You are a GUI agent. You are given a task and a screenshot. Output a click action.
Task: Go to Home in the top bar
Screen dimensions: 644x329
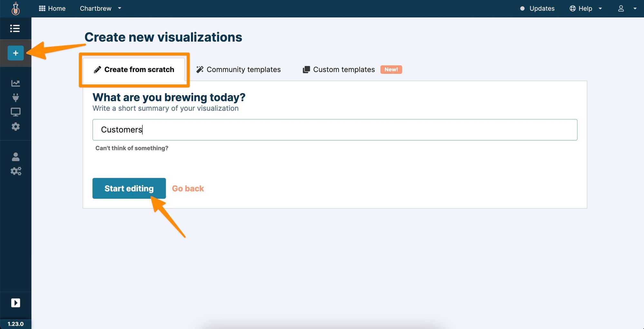pos(52,9)
